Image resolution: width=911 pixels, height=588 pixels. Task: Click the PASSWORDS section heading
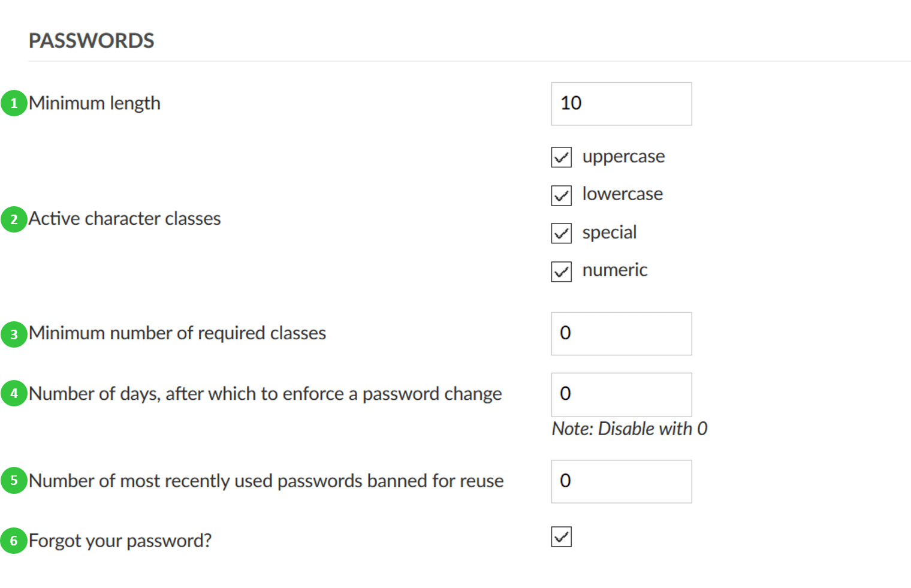[x=92, y=41]
